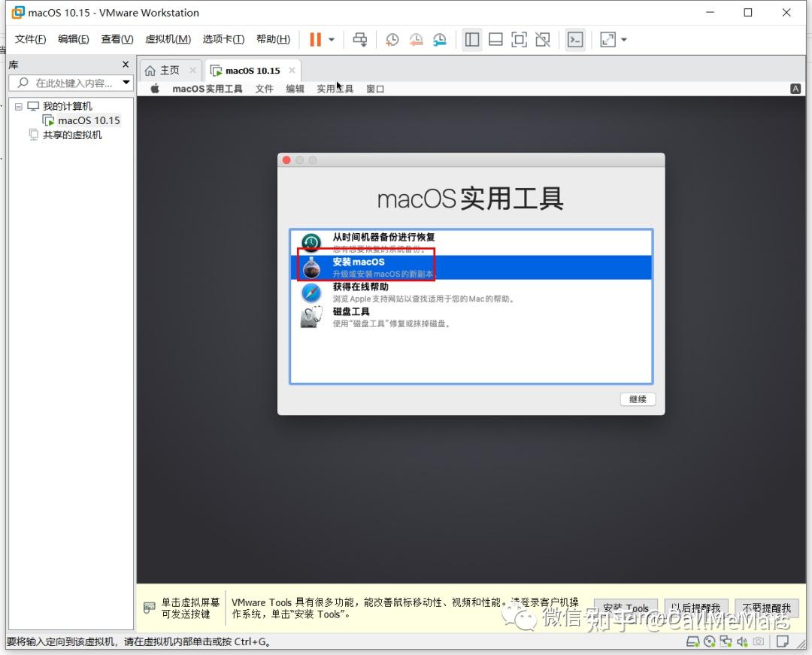Open the power options dropdown arrow

coord(332,39)
